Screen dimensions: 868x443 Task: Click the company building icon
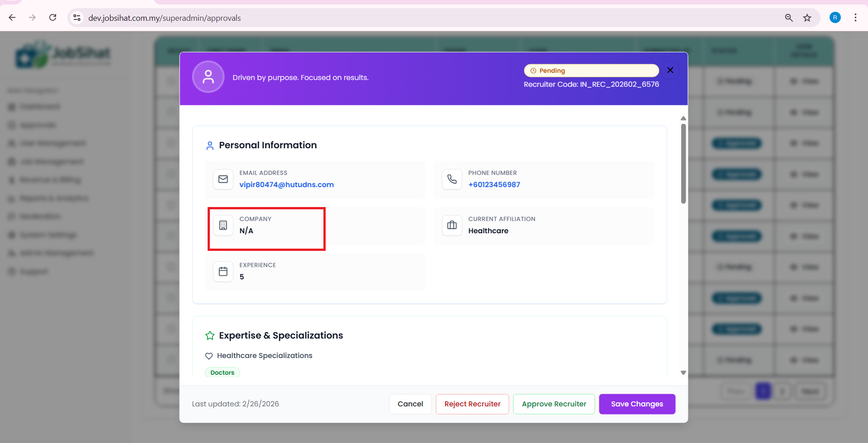pyautogui.click(x=223, y=226)
